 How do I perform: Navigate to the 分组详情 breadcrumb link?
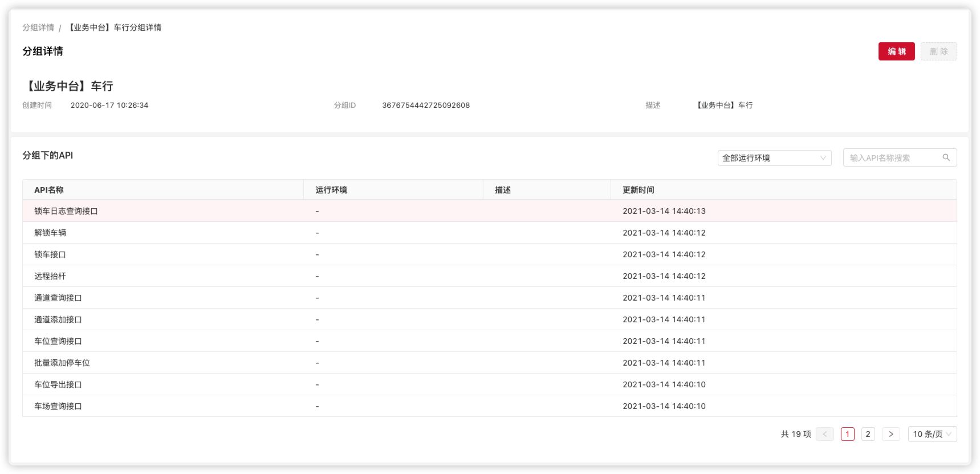coord(38,27)
